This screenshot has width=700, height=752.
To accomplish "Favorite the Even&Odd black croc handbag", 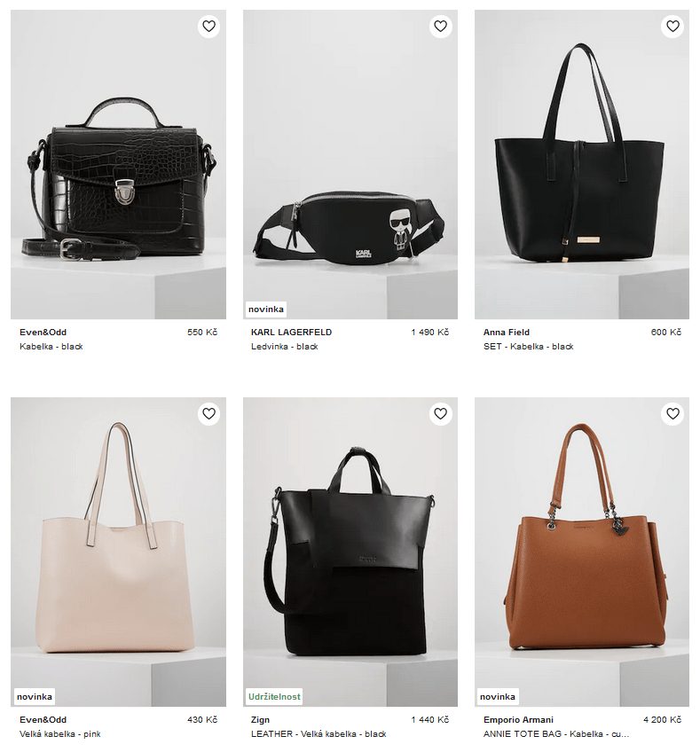I will (208, 26).
